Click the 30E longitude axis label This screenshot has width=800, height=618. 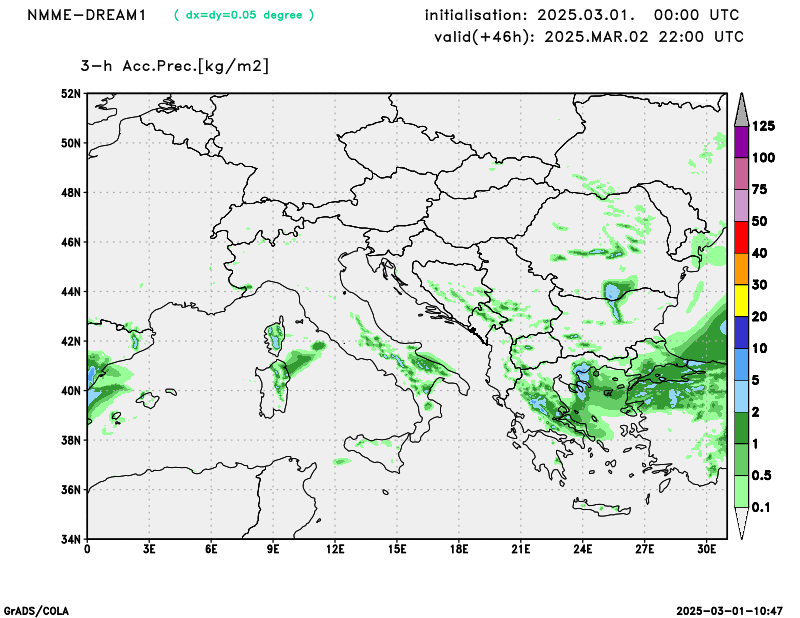tap(706, 549)
